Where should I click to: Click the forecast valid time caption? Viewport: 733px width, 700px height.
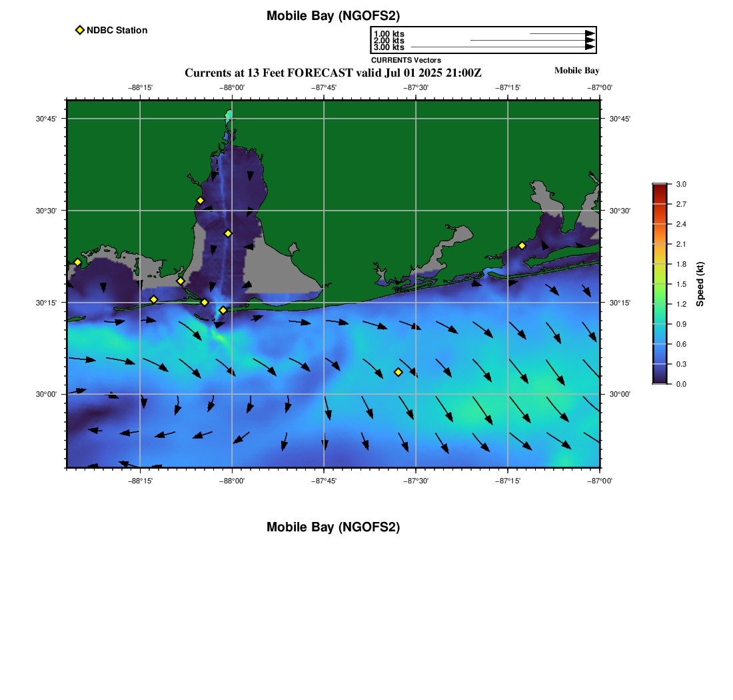pos(333,73)
